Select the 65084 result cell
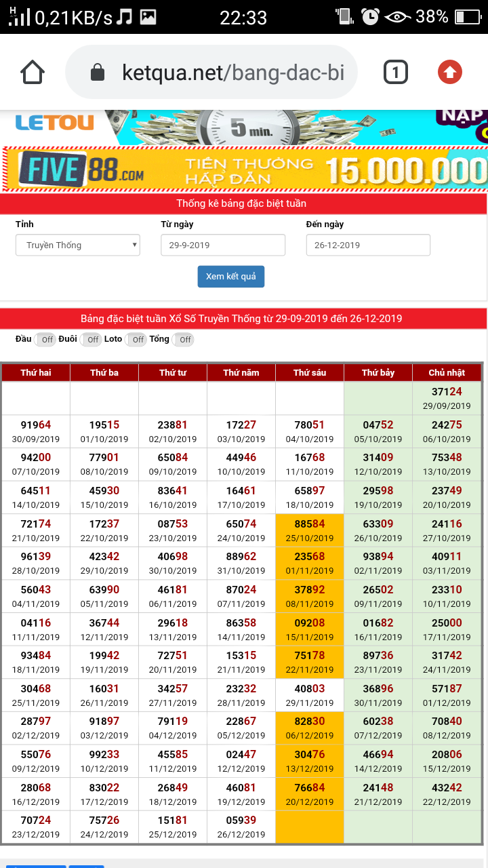This screenshot has width=488, height=868. pyautogui.click(x=173, y=465)
